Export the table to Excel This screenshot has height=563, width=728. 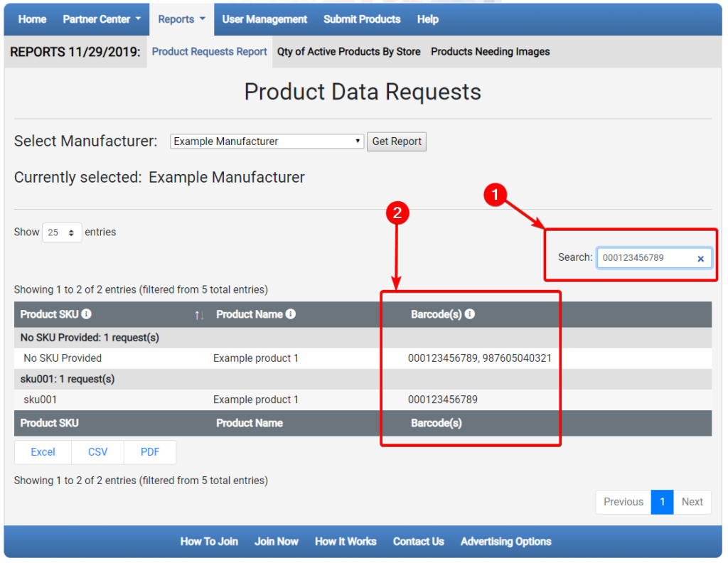coord(43,452)
